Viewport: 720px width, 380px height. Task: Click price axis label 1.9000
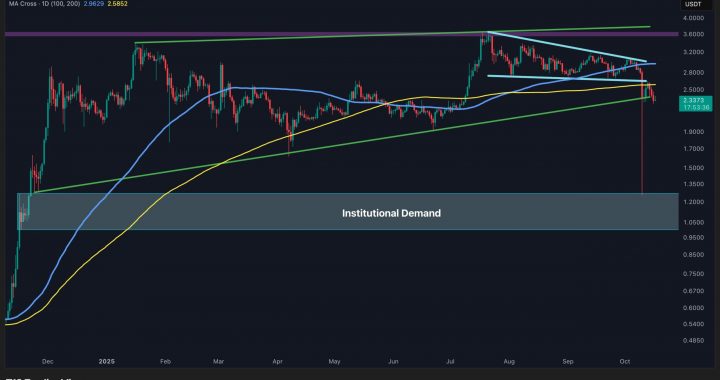[694, 132]
